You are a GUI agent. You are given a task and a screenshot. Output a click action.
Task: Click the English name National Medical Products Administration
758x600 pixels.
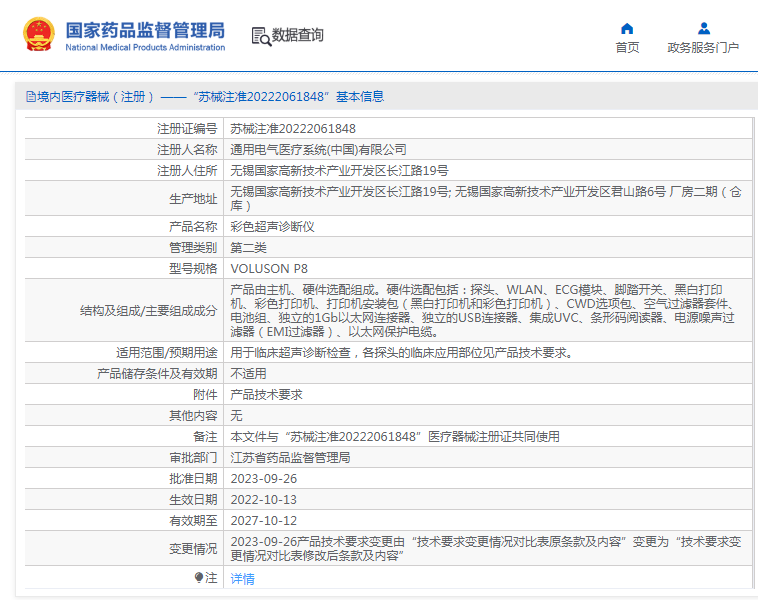(145, 47)
